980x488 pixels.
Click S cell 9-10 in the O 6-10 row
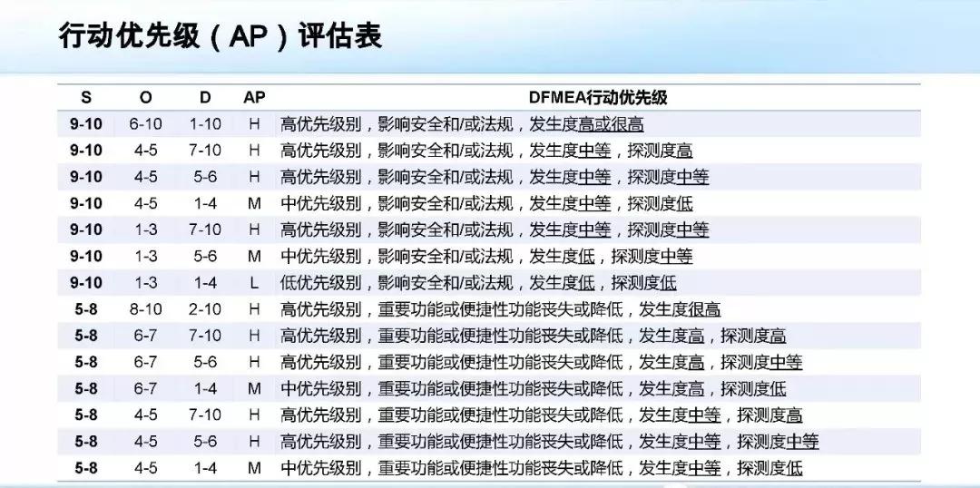[x=85, y=123]
